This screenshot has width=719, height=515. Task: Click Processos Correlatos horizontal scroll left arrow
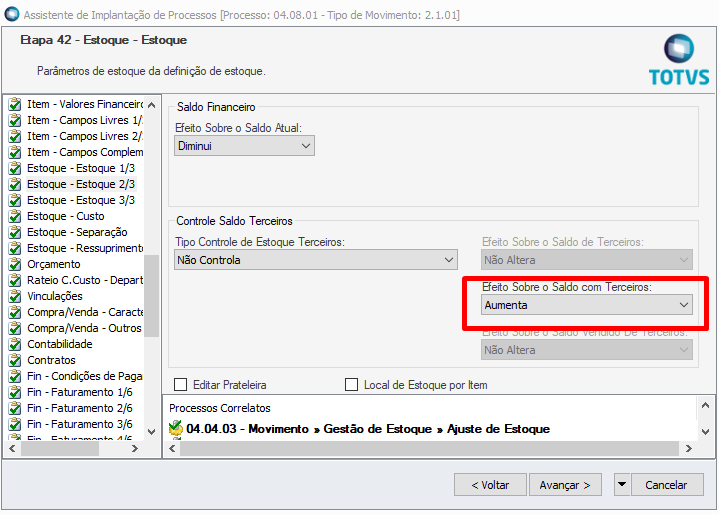click(172, 449)
